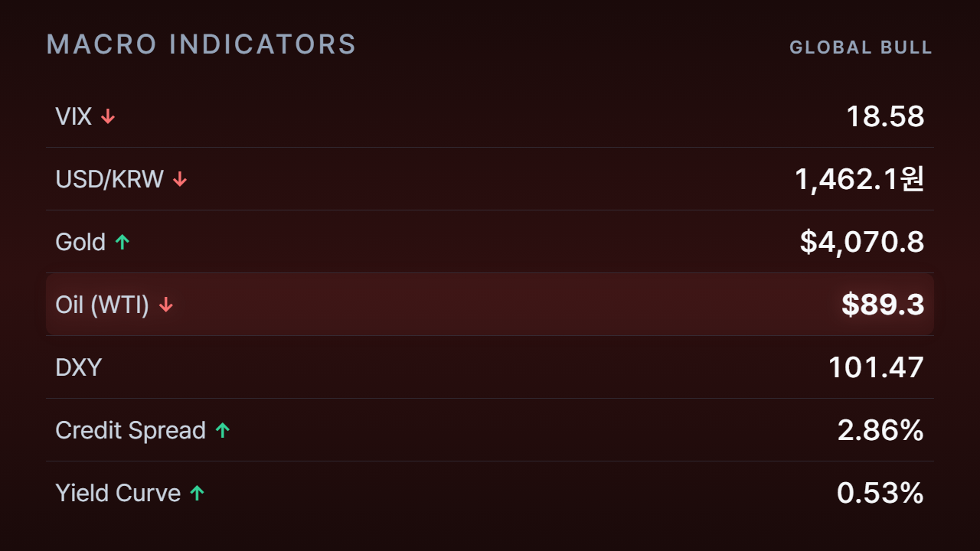Click the GLOBAL BULL status tag
This screenshot has height=551, width=980.
pyautogui.click(x=861, y=47)
